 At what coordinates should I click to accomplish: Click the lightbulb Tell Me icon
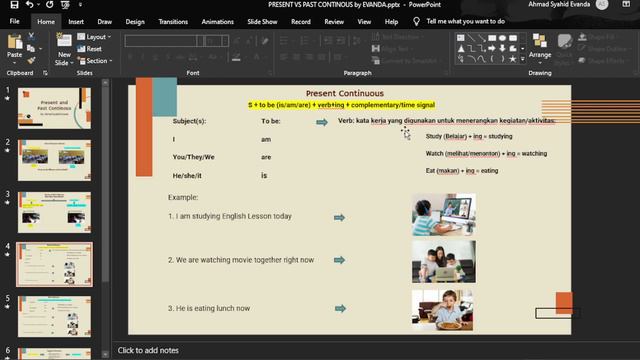(x=416, y=22)
